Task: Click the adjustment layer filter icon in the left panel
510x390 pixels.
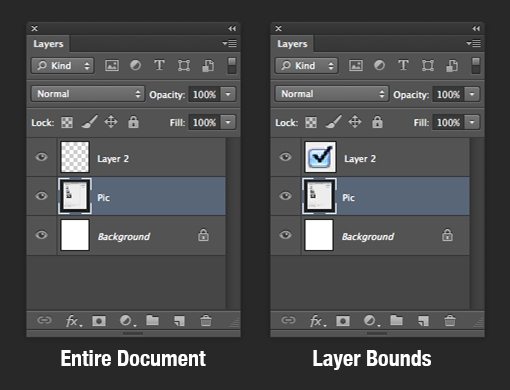Action: (x=135, y=65)
